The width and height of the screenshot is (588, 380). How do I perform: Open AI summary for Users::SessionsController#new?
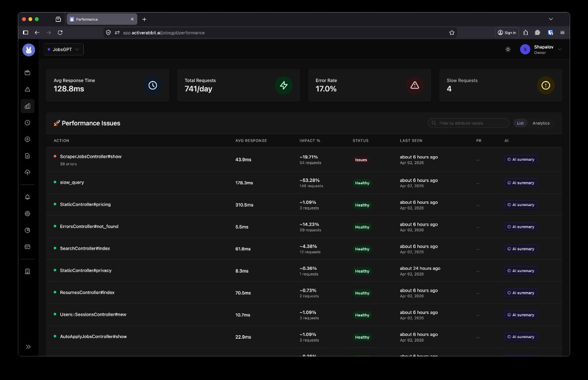[x=520, y=315]
